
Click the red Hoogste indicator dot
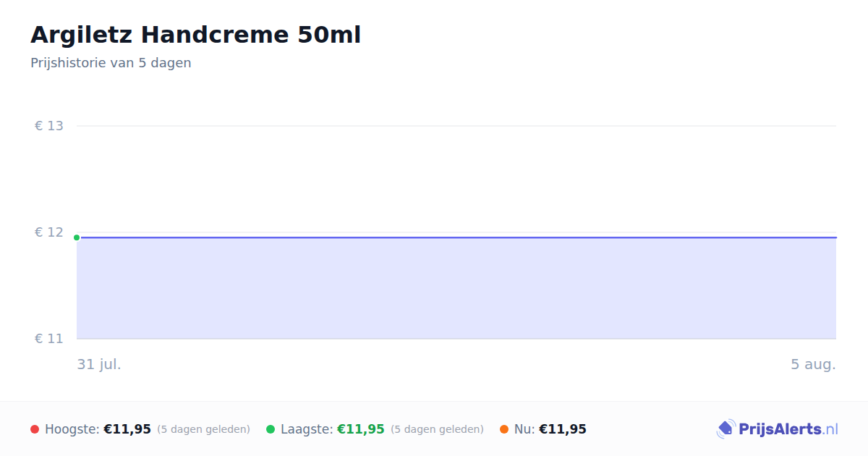[35, 429]
